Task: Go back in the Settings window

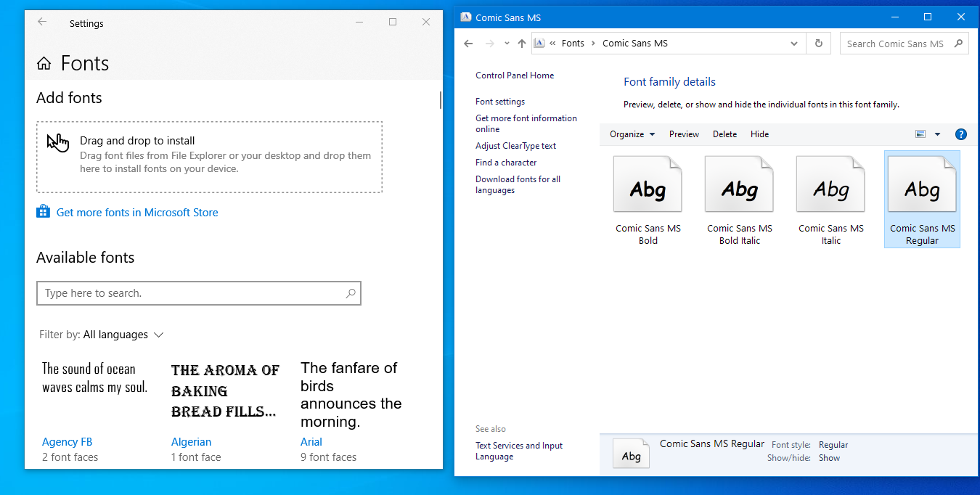Action: 42,22
